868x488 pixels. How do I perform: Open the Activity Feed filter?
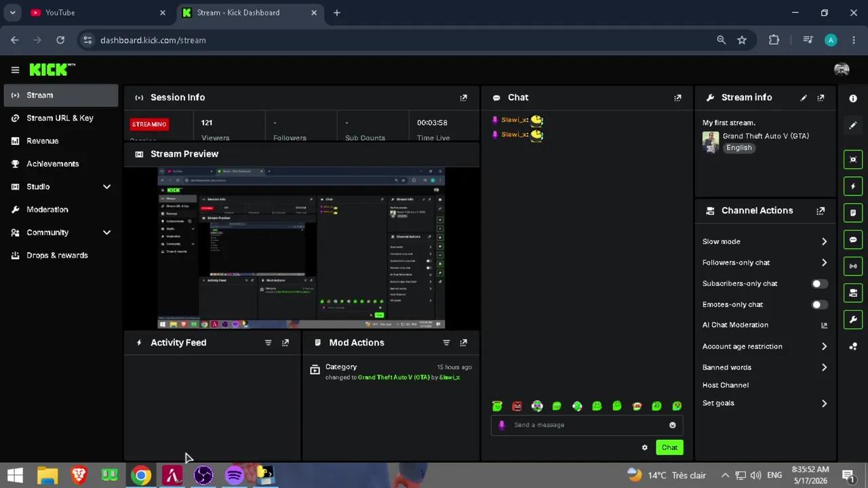click(268, 343)
